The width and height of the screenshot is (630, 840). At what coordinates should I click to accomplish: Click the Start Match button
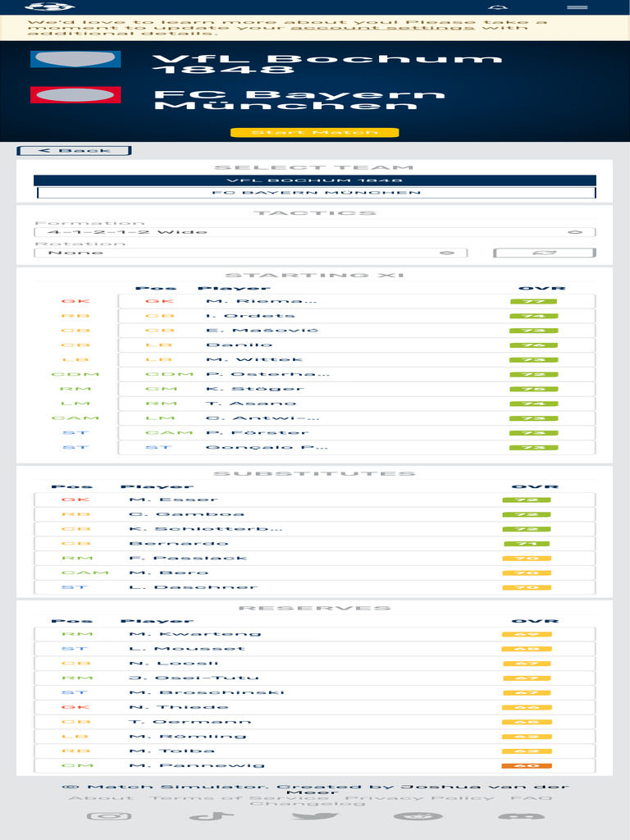[x=315, y=132]
